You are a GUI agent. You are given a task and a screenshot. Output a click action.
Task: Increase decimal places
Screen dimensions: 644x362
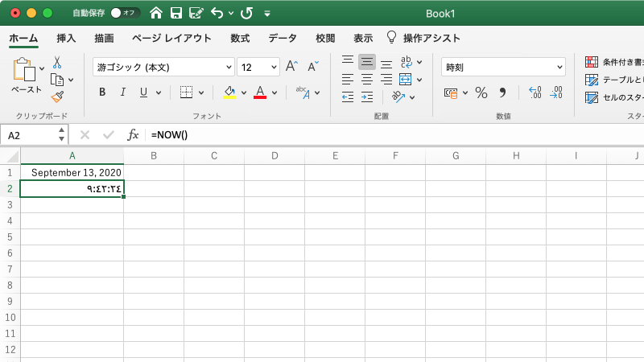tap(535, 93)
